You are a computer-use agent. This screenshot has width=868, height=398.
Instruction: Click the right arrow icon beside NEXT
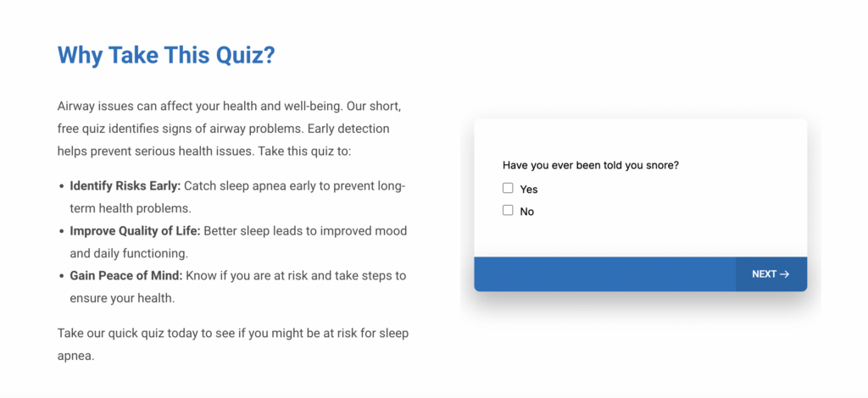click(784, 274)
